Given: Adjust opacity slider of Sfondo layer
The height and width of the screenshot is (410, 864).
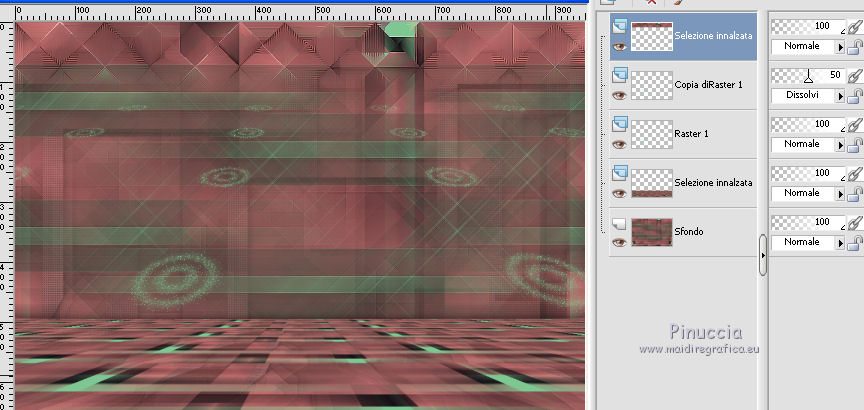Looking at the screenshot, I should [808, 222].
